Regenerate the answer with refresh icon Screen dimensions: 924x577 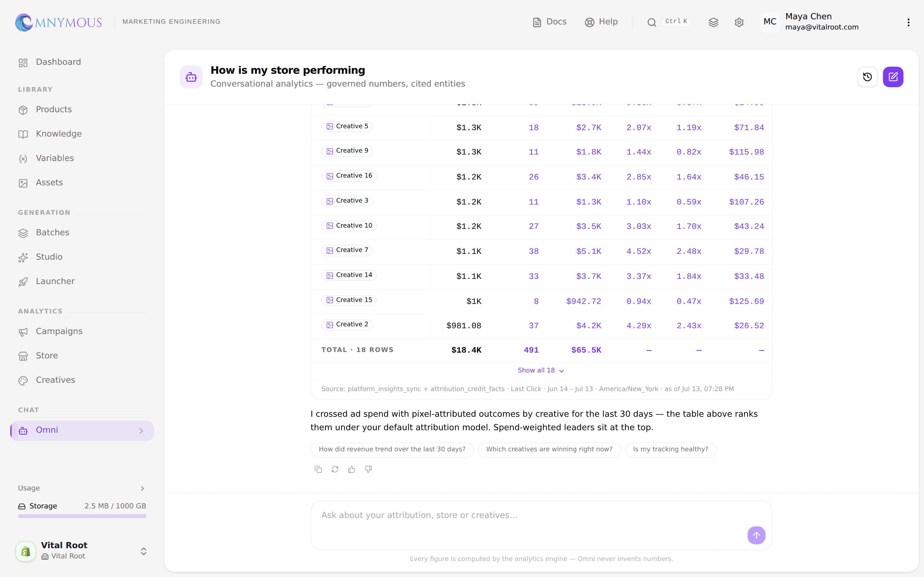tap(335, 469)
